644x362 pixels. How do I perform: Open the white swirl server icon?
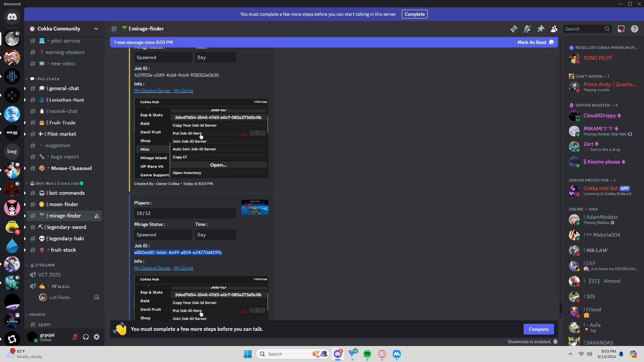click(x=12, y=339)
